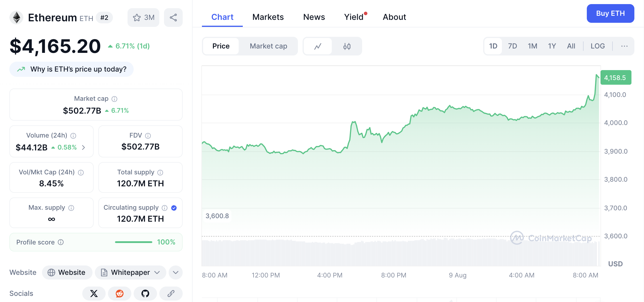This screenshot has width=644, height=302.
Task: Switch to candlestick chart view icon
Action: pos(347,46)
